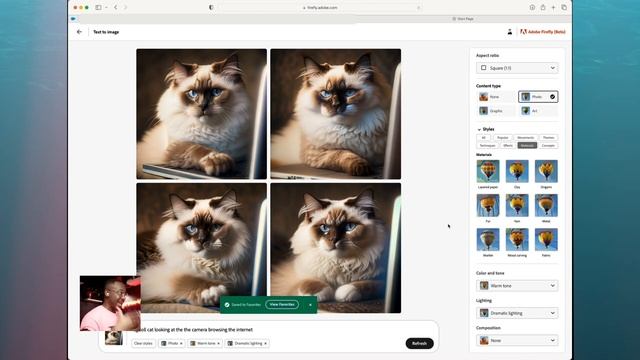
Task: Switch to the Movements styles tab
Action: (525, 138)
